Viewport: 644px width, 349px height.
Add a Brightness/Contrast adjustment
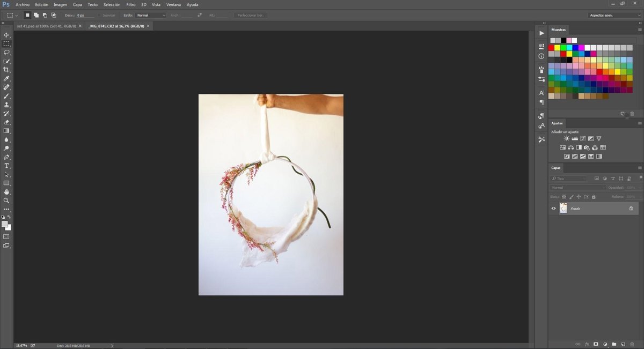coord(567,138)
